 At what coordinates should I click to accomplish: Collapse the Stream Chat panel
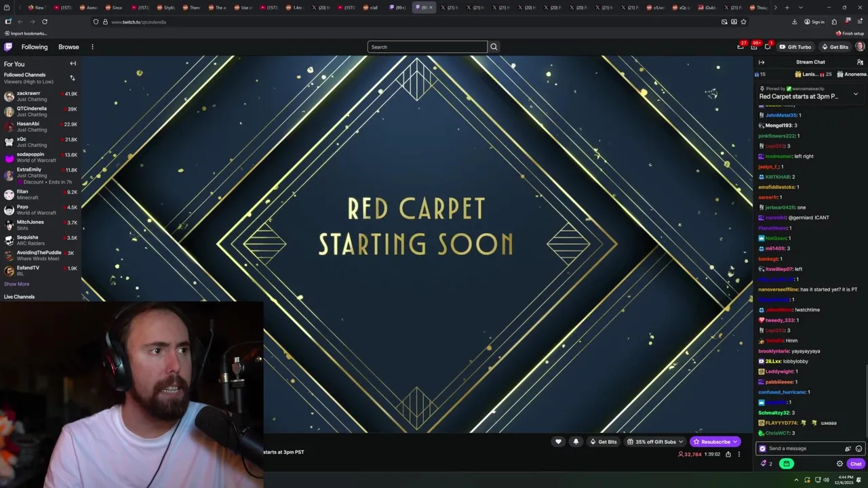pyautogui.click(x=762, y=62)
